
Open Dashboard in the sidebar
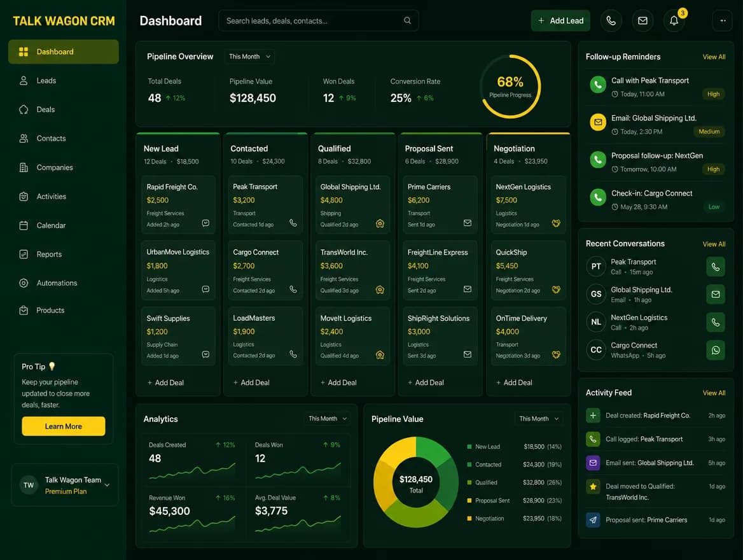point(64,52)
